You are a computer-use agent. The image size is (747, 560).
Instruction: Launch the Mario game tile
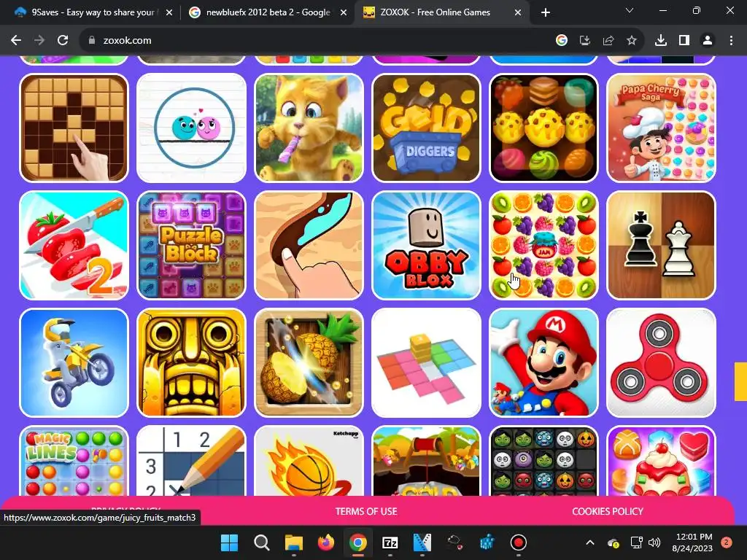(x=543, y=362)
